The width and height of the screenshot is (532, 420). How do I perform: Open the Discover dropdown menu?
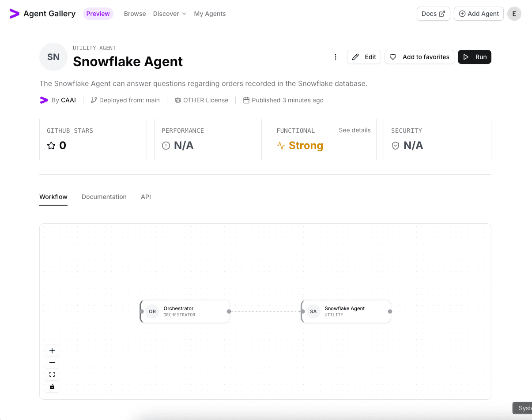coord(170,14)
